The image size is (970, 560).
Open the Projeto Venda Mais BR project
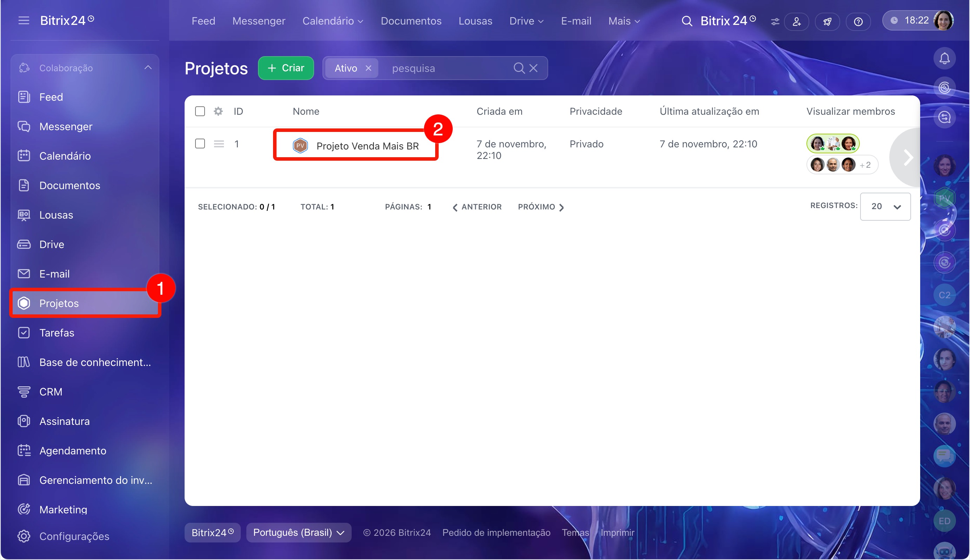pos(367,146)
